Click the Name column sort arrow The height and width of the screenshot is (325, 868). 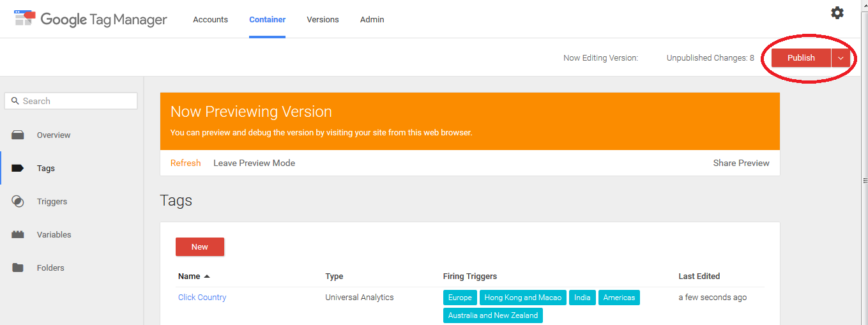207,276
